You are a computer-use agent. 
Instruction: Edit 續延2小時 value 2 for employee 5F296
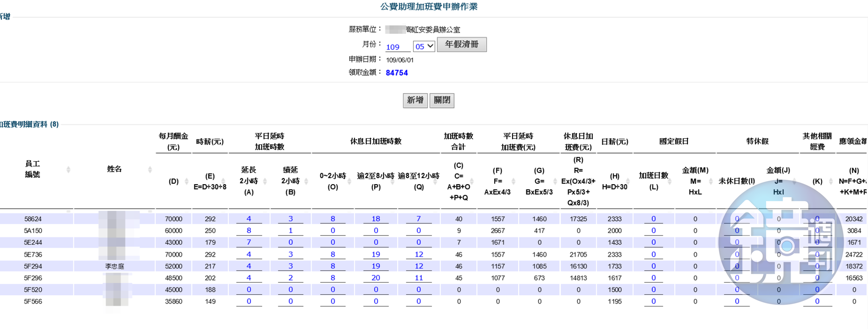290,278
